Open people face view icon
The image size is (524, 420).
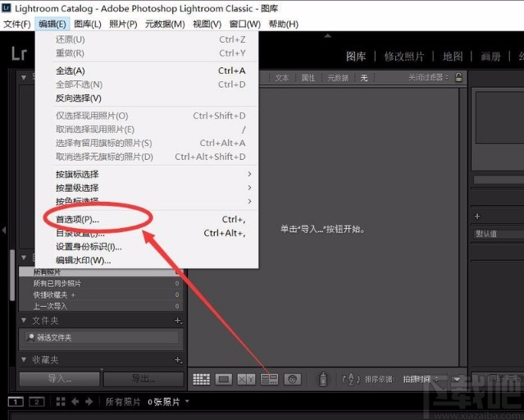tap(293, 379)
